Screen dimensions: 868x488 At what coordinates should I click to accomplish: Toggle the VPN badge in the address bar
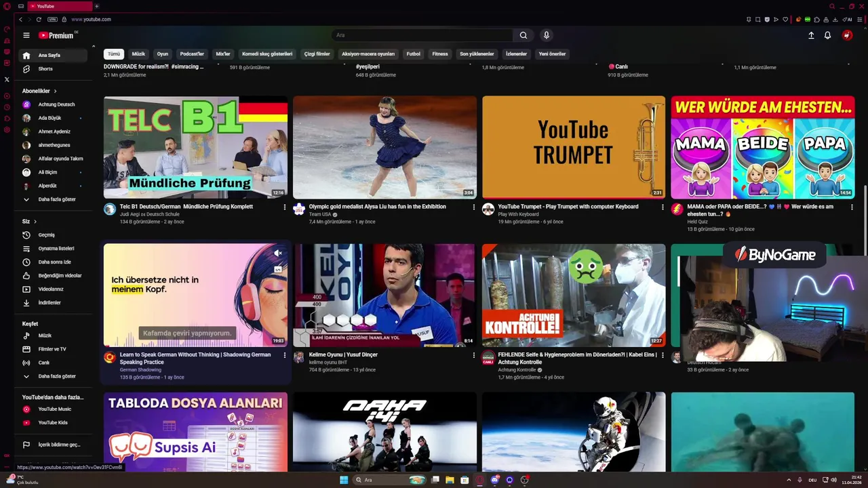[x=52, y=19]
